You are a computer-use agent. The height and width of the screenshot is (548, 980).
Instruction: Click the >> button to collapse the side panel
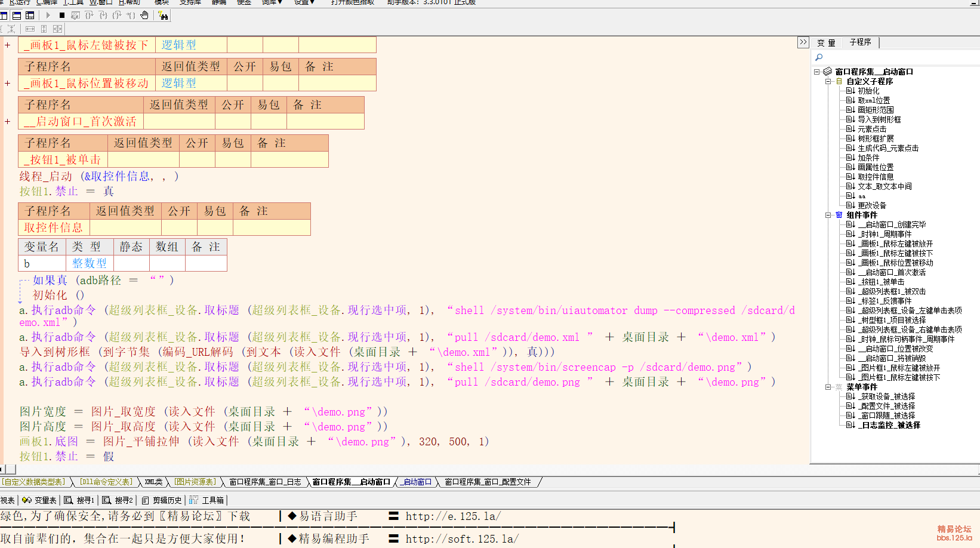803,42
